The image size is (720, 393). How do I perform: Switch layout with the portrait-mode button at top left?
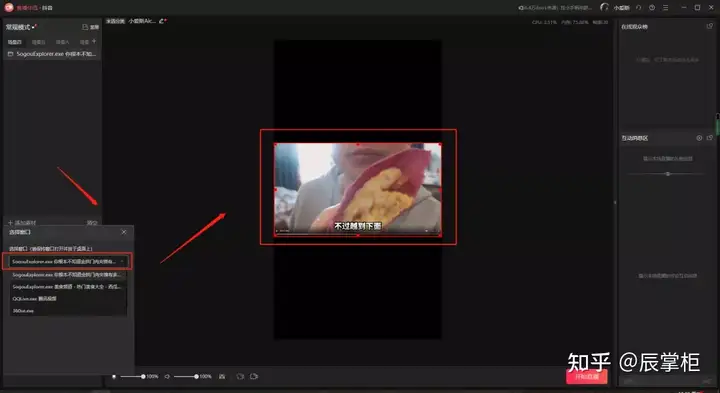91,27
